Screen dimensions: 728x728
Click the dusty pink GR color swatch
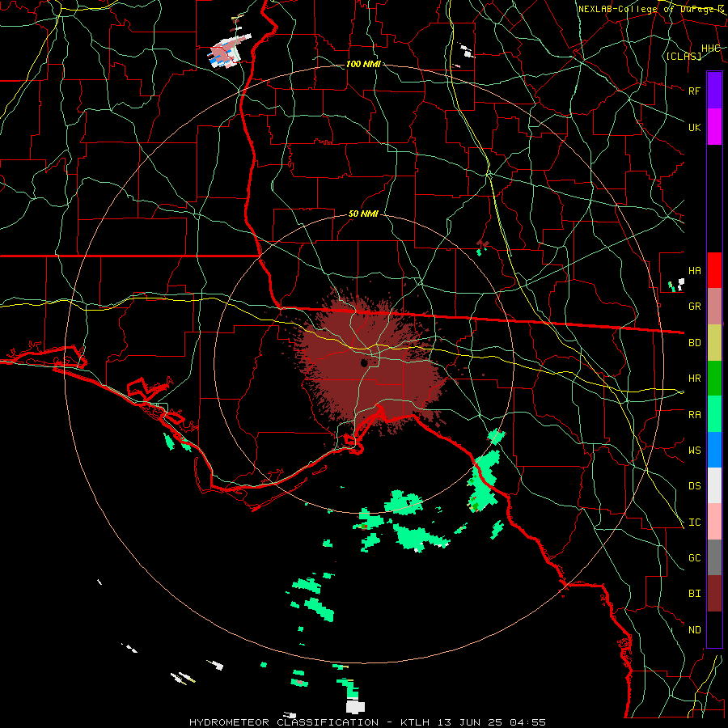point(714,306)
